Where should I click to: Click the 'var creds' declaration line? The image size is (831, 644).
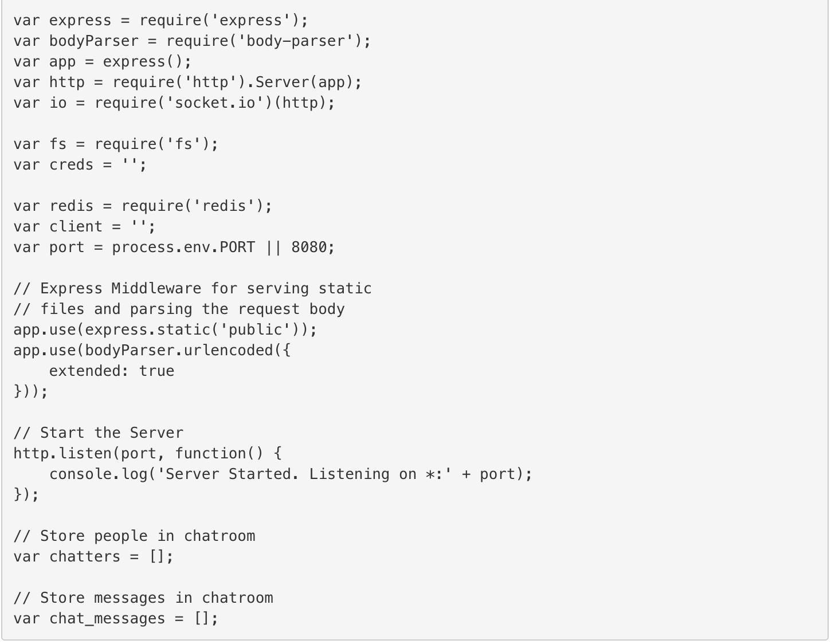pyautogui.click(x=80, y=165)
